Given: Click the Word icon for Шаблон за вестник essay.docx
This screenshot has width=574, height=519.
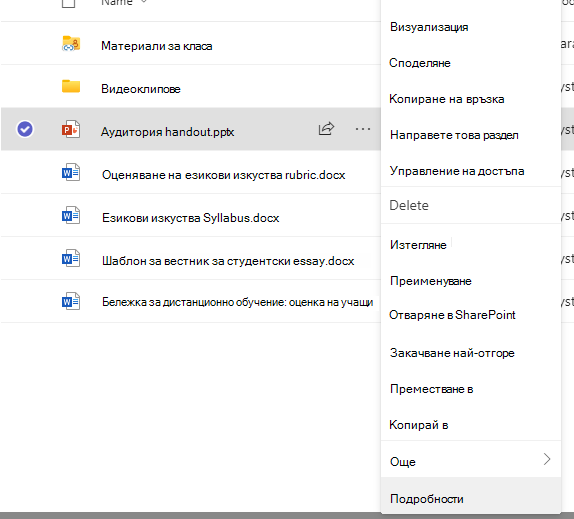Looking at the screenshot, I should point(71,258).
